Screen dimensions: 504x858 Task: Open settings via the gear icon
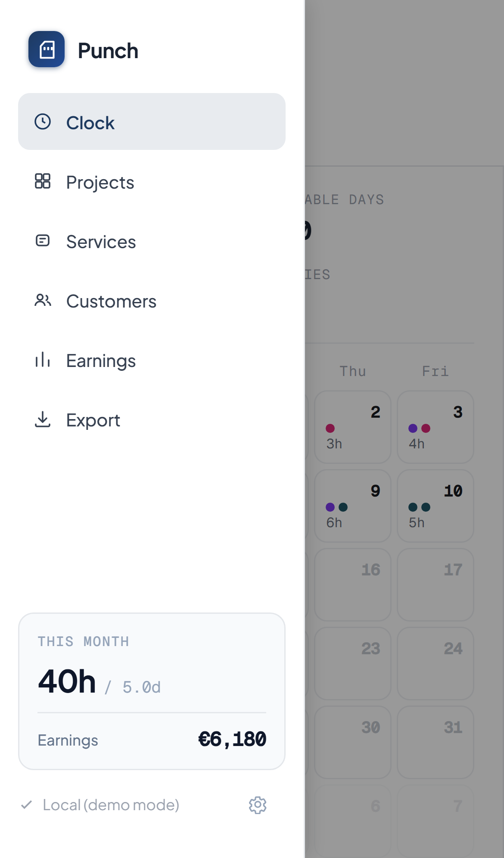tap(258, 805)
